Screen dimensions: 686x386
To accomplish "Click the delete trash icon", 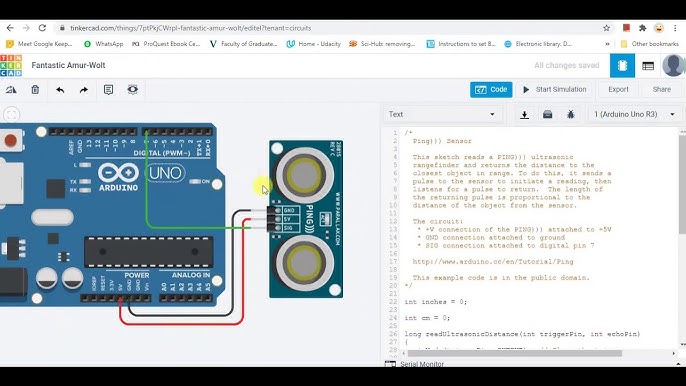I will (x=35, y=90).
